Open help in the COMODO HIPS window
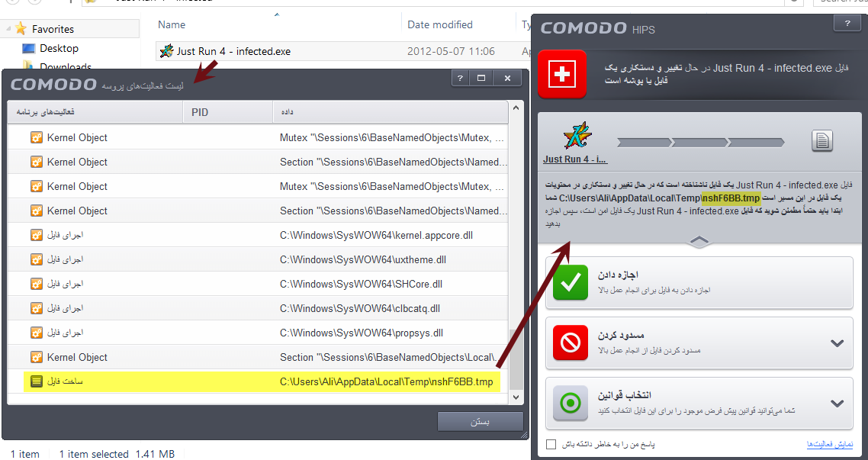Image resolution: width=868 pixels, height=460 pixels. (847, 24)
